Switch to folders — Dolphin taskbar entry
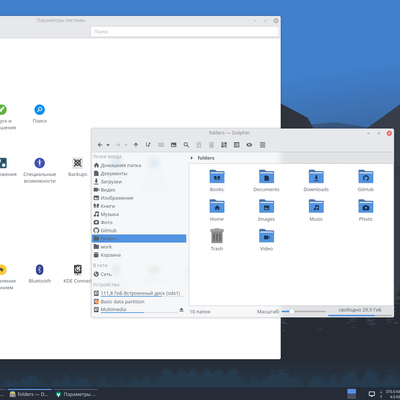400x400 pixels. click(29, 394)
